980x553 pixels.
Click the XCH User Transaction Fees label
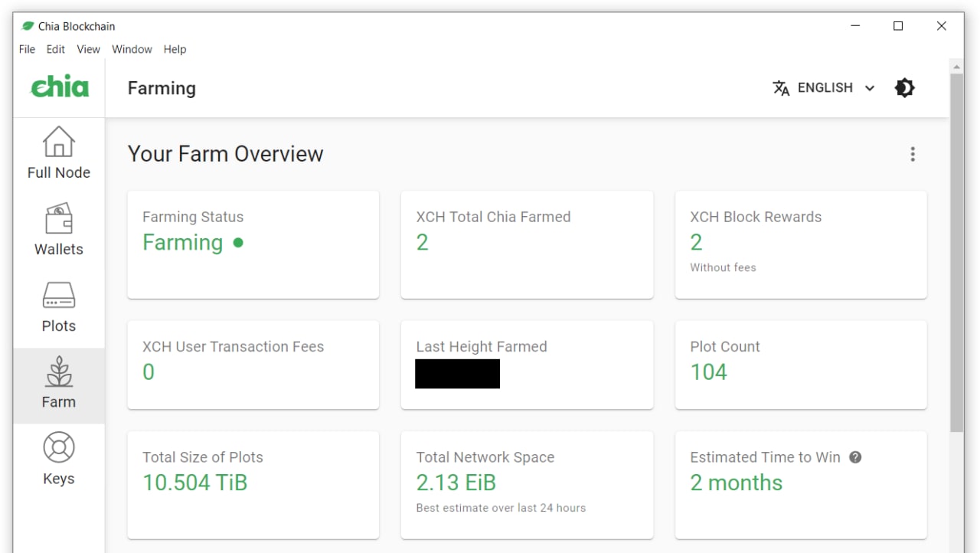point(233,346)
